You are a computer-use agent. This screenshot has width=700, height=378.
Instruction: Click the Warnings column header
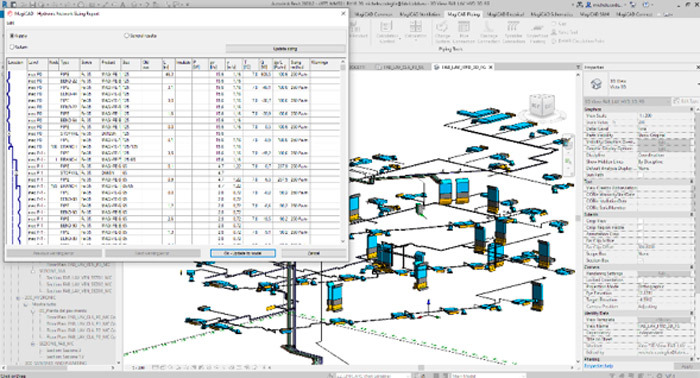coord(325,65)
